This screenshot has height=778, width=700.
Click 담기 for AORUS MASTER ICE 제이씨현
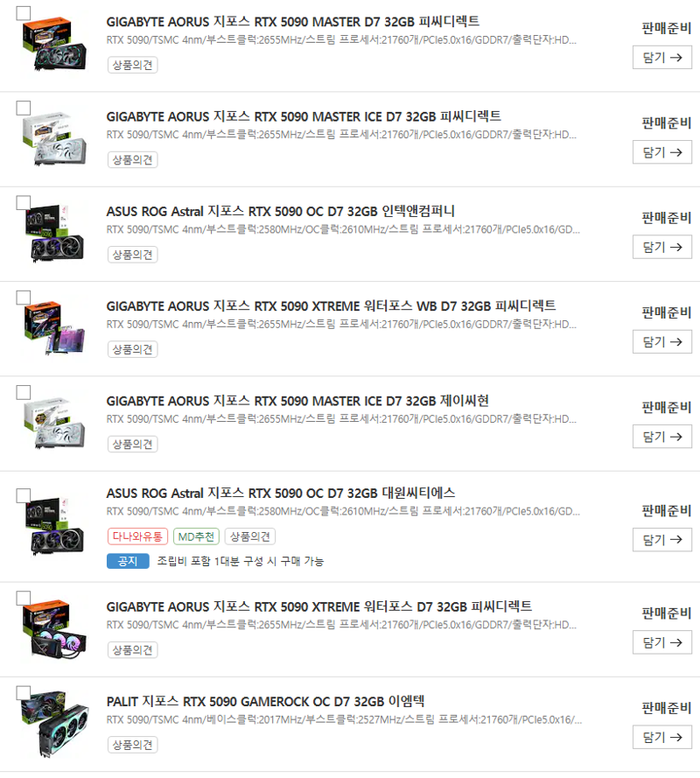pyautogui.click(x=661, y=437)
